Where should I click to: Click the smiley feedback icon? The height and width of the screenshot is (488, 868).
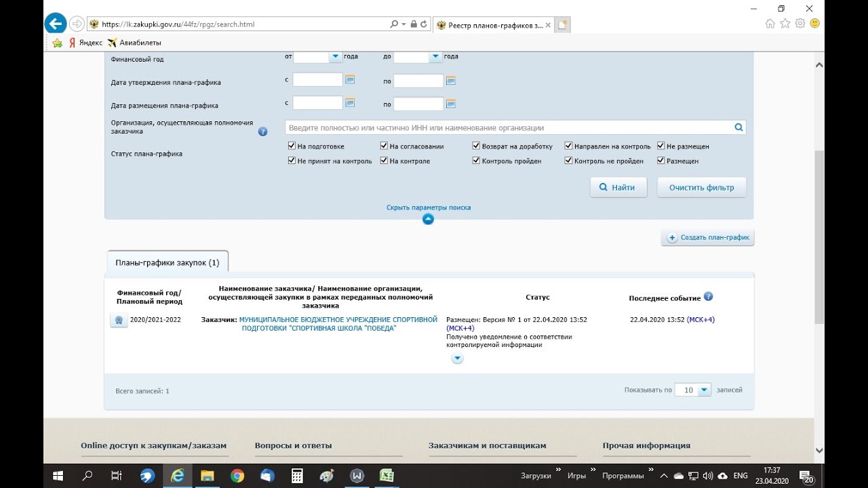[x=814, y=24]
